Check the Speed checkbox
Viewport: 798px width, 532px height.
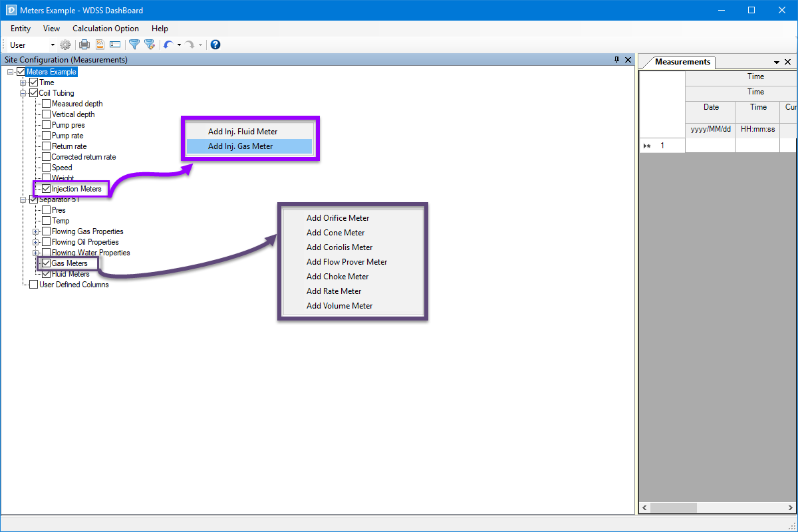point(46,168)
